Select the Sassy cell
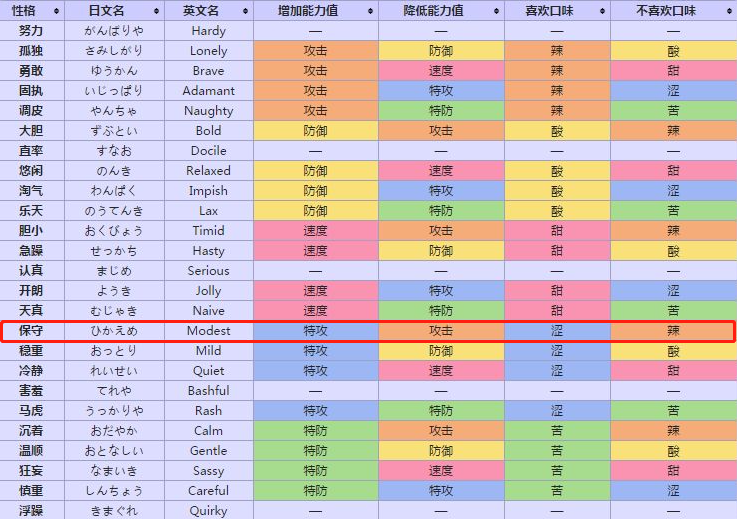Screen dimensions: 737x519 click(x=209, y=471)
